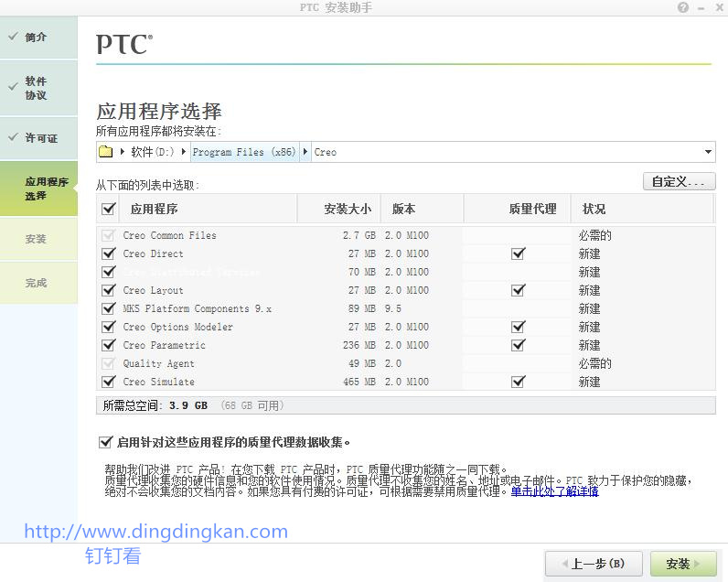Click the 上一步(B) back button
728x582 pixels.
pos(594,564)
